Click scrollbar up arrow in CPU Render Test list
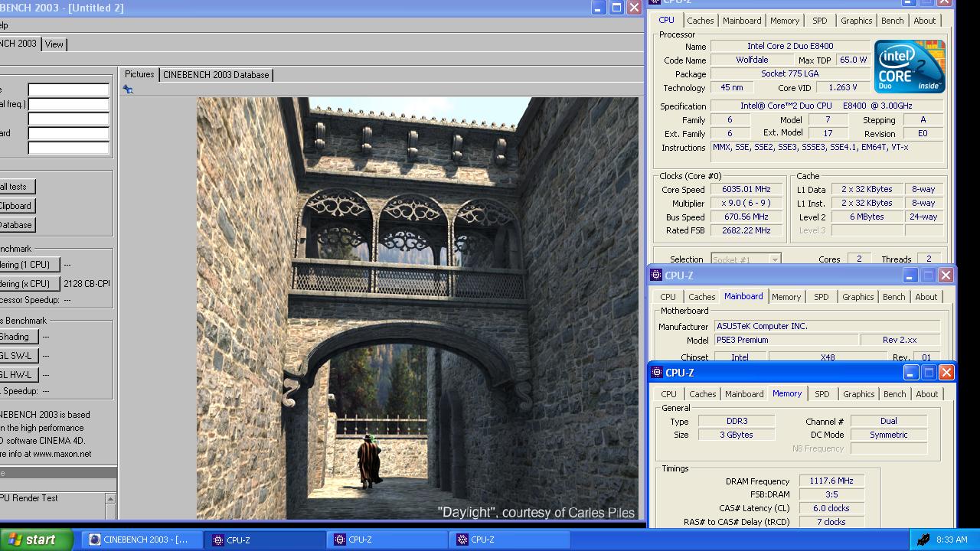Screen dimensions: 980x551 click(110, 499)
